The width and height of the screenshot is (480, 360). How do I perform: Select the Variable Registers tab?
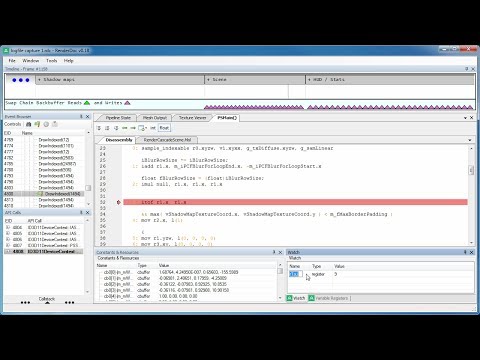[329, 298]
